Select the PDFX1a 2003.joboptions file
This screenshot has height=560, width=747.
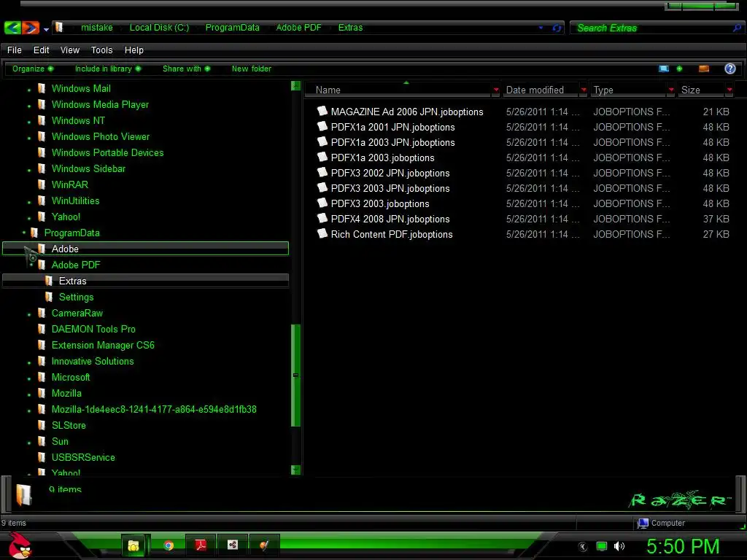coord(382,157)
